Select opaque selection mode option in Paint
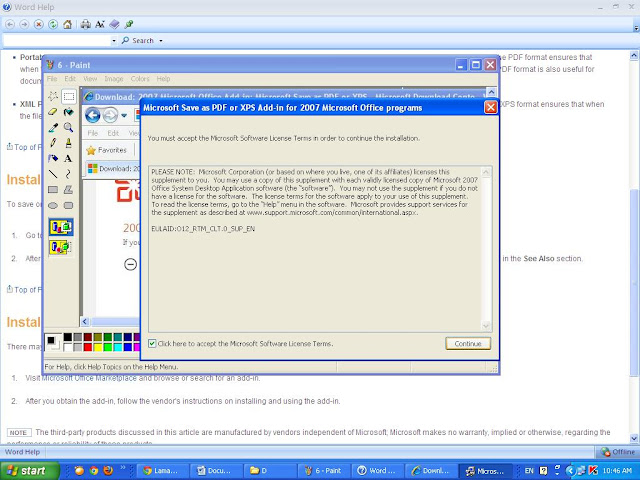The image size is (640, 480). pos(61,227)
